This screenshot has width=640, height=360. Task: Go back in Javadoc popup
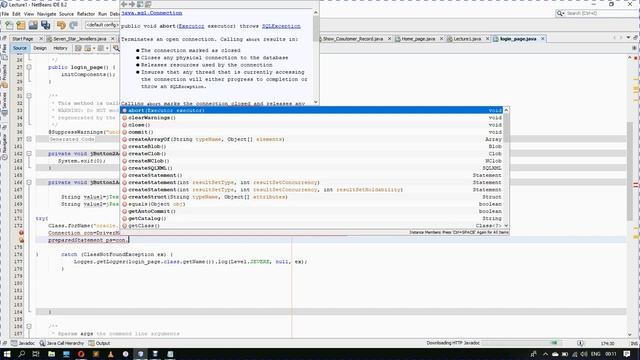124,4
